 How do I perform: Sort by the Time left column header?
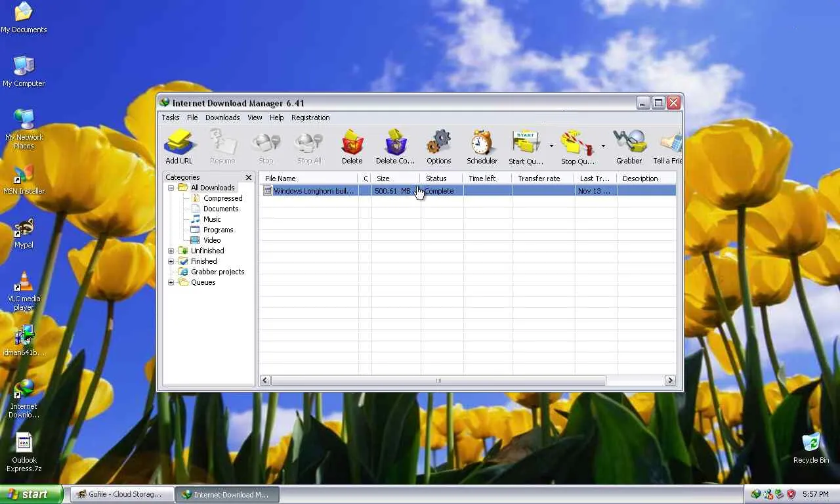pyautogui.click(x=488, y=178)
